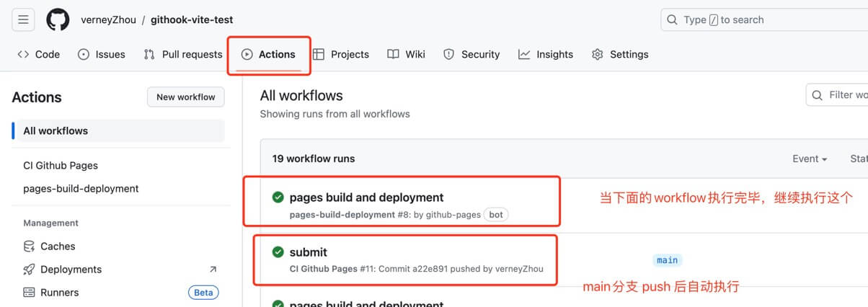Open the Issues tab

(102, 54)
